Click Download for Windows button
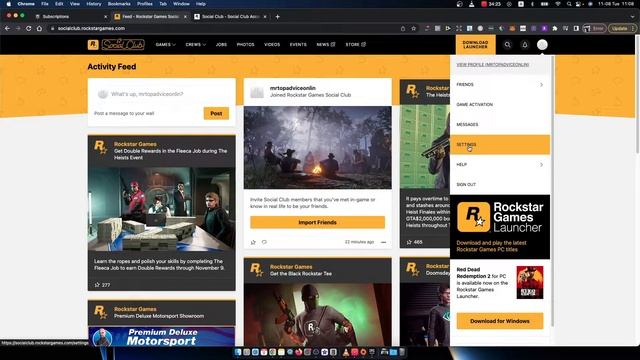 coord(500,321)
